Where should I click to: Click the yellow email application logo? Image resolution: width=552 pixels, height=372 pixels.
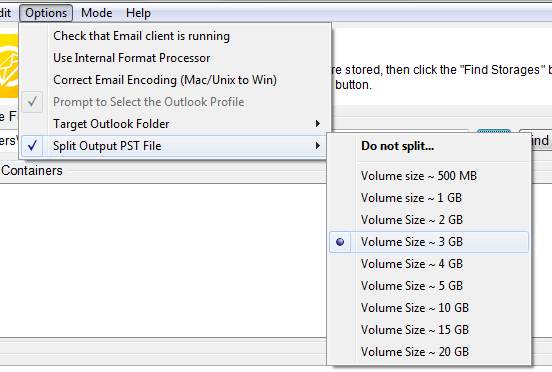pyautogui.click(x=9, y=66)
